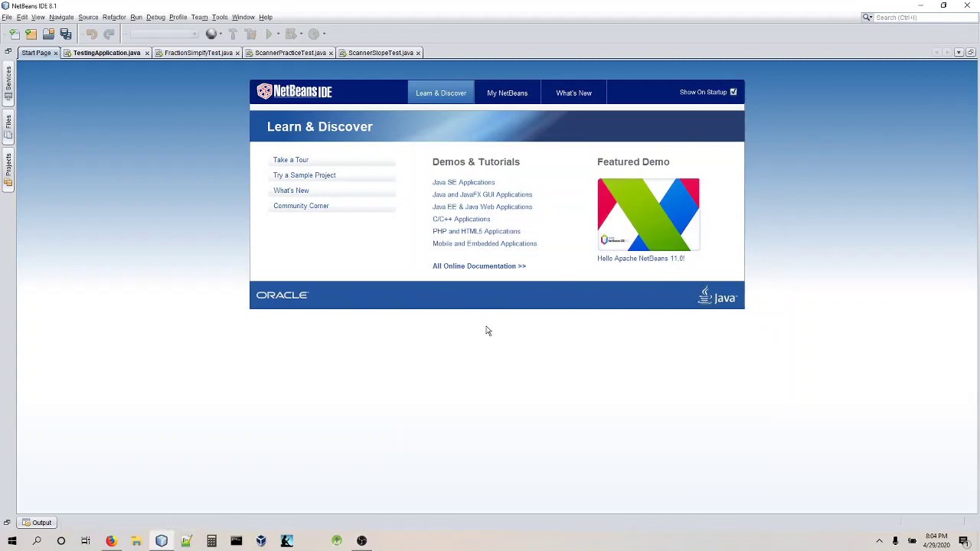Expand the Profile Project dropdown arrow
The width and height of the screenshot is (980, 551).
324,34
